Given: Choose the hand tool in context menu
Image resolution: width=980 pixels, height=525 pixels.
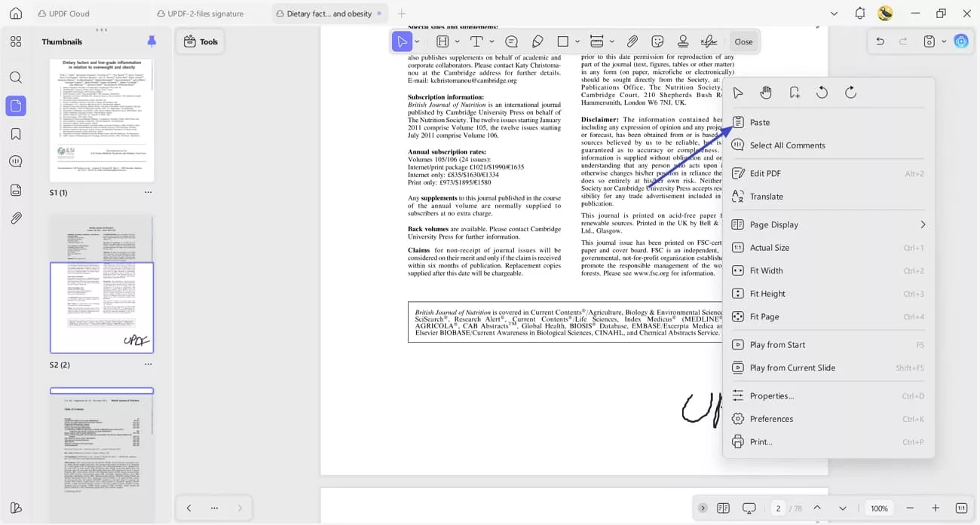Looking at the screenshot, I should click(766, 93).
